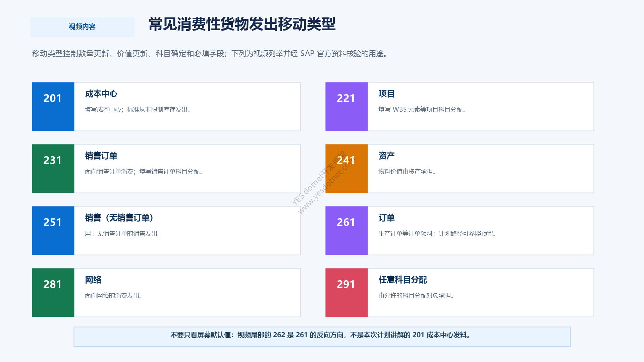Select the blue 251 number tile
Image resolution: width=644 pixels, height=362 pixels.
click(x=53, y=231)
